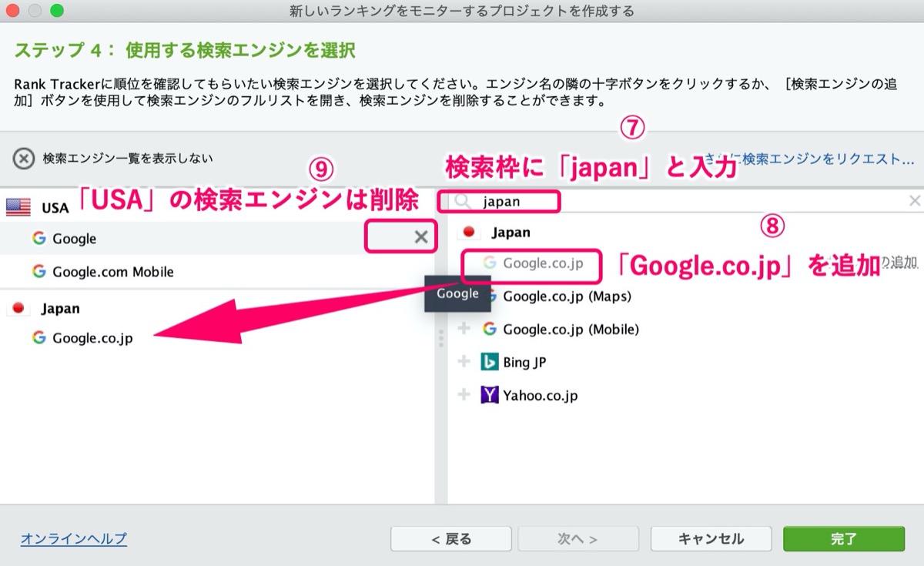Image resolution: width=924 pixels, height=566 pixels.
Task: Click the splitter handle between the two lists
Action: pos(441,339)
